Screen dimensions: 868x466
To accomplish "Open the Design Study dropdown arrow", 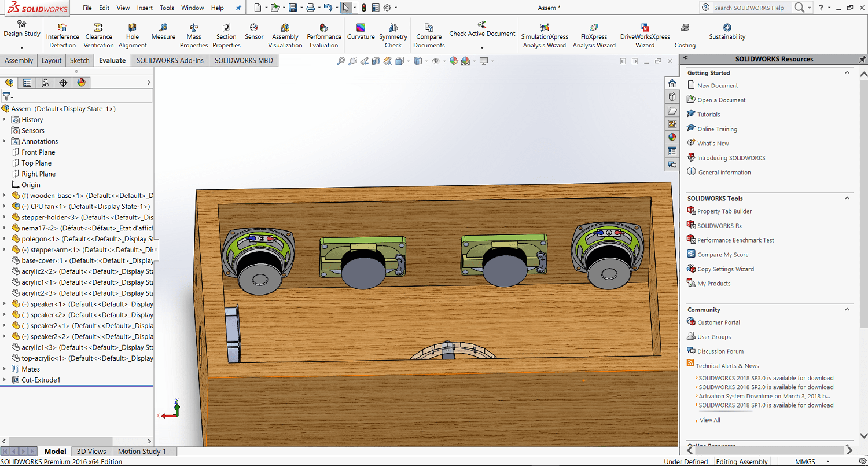I will [21, 48].
